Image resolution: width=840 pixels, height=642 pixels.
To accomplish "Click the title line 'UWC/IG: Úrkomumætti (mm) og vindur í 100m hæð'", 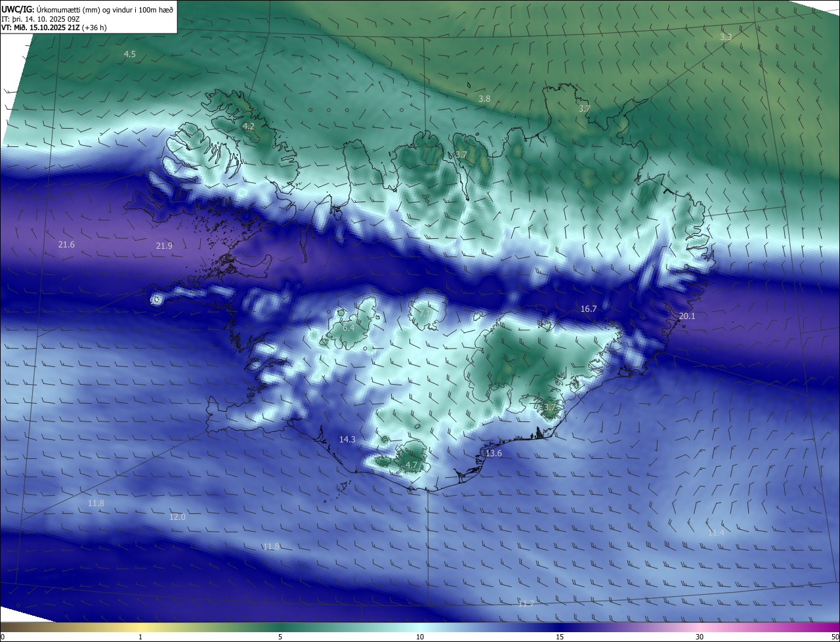I will (87, 9).
